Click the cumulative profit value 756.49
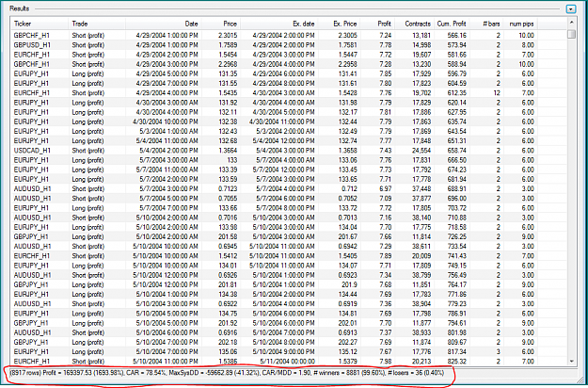Viewport: 588px width, 388px height. tap(456, 275)
